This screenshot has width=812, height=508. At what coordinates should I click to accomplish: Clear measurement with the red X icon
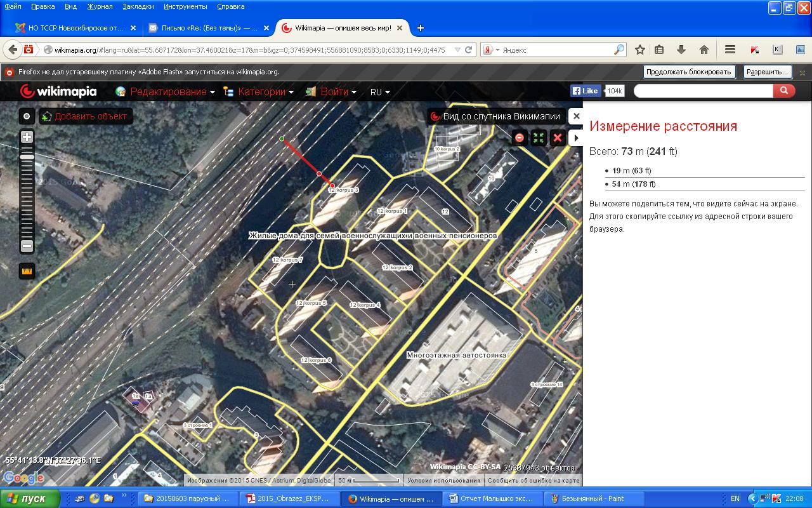tap(558, 138)
